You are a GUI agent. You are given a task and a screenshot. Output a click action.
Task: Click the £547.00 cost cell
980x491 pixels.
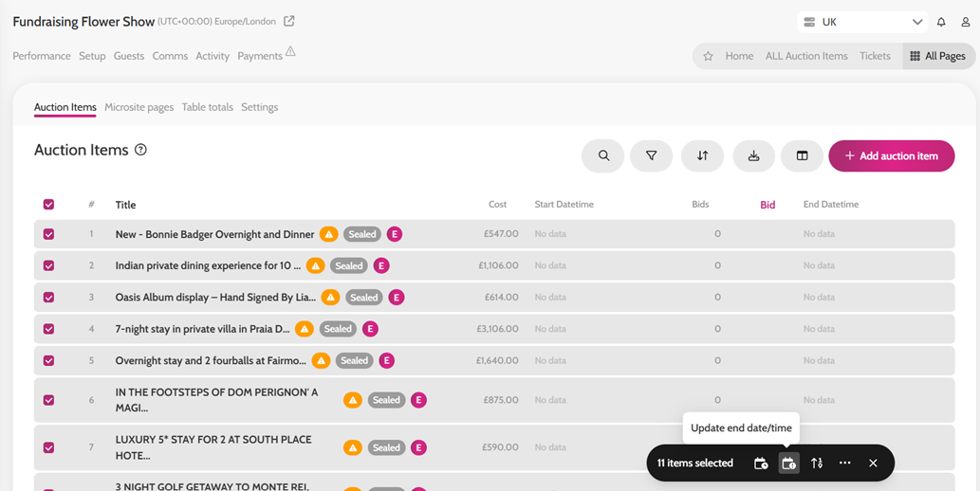click(x=501, y=234)
